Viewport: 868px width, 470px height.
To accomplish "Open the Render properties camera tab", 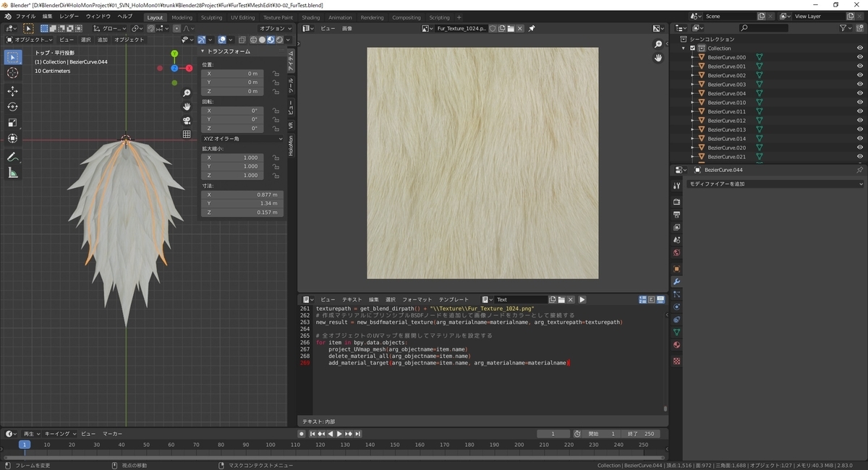I will coord(676,202).
